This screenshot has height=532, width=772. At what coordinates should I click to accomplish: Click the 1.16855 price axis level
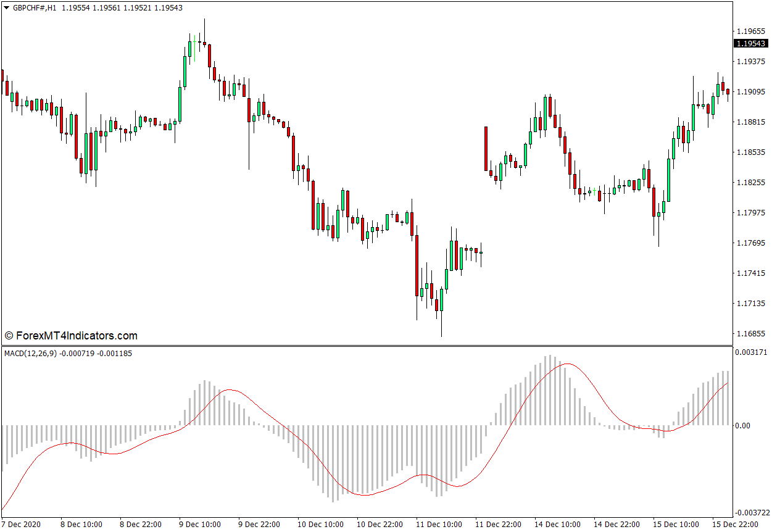pos(750,334)
